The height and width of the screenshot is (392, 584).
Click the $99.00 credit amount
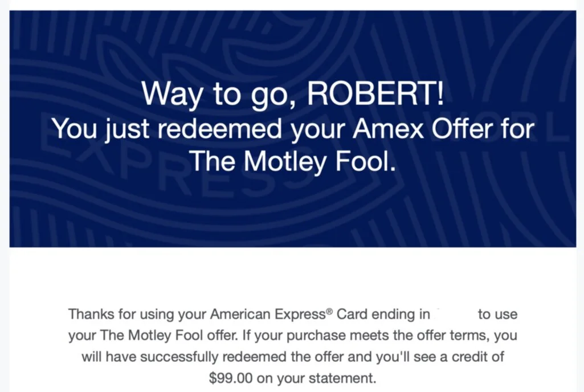(231, 378)
